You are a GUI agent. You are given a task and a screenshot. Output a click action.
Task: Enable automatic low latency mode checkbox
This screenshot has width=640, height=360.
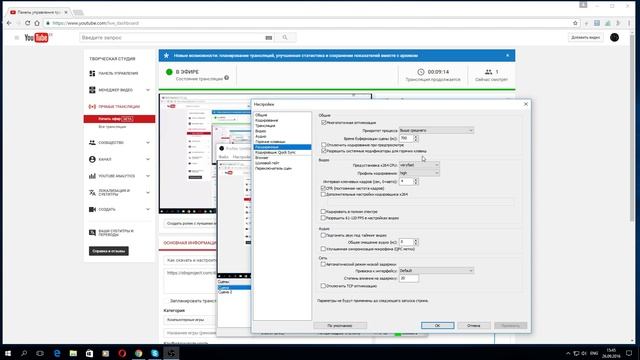(323, 264)
